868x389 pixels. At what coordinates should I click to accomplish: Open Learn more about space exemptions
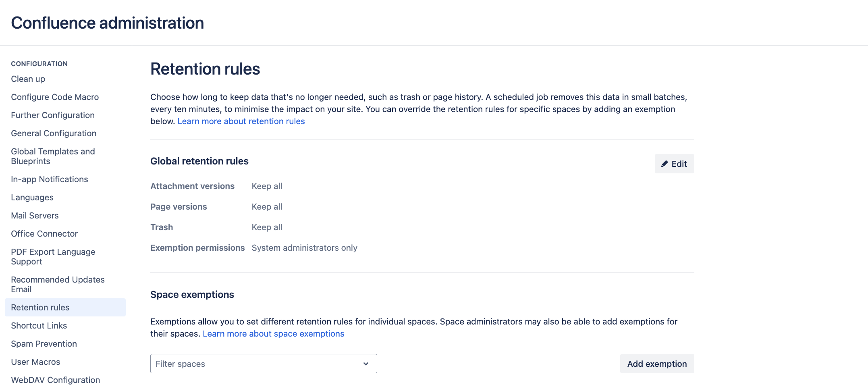click(x=274, y=333)
